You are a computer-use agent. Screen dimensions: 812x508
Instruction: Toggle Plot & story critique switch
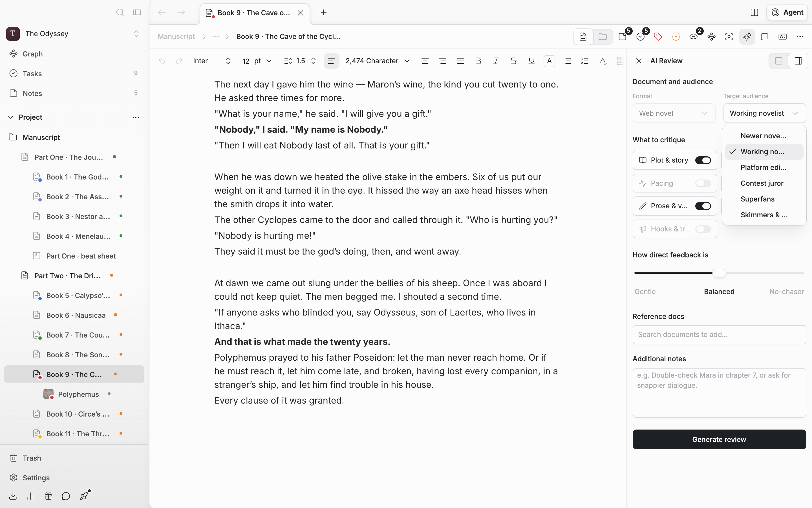point(703,160)
